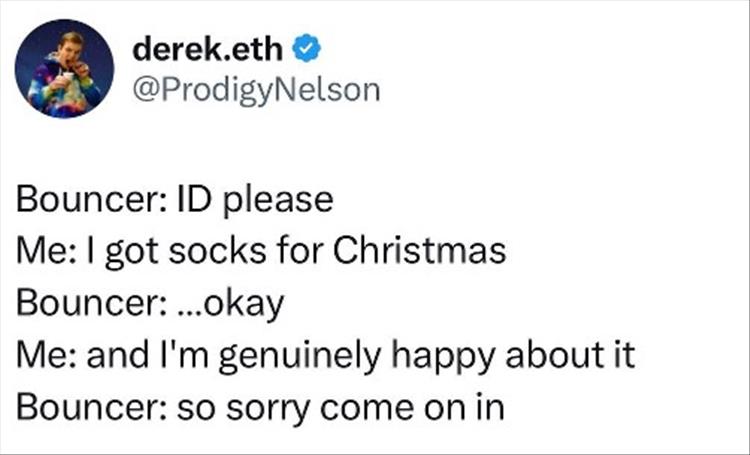Open the @ProdigyNelson handle link

pos(255,90)
